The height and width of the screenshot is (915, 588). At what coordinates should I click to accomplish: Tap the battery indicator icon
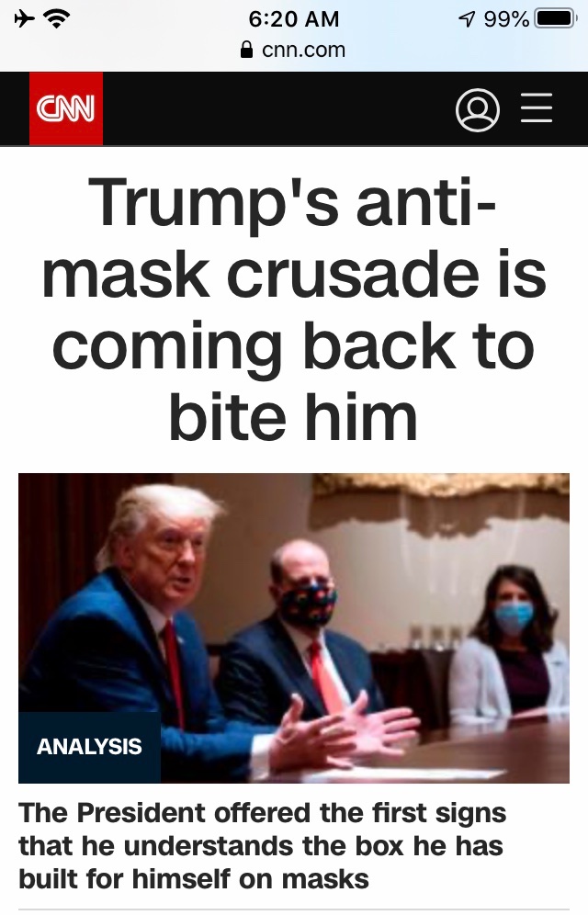[555, 18]
